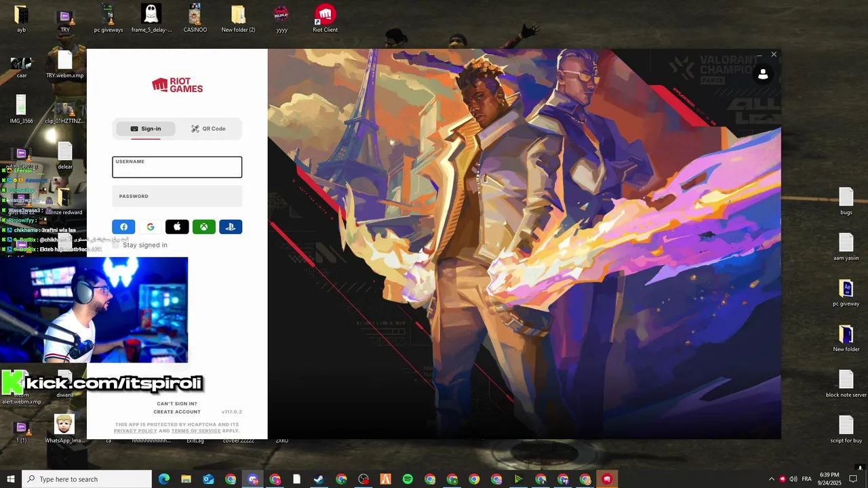Select the frame_5_delay ghost image icon
The width and height of the screenshot is (868, 488).
pyautogui.click(x=151, y=18)
